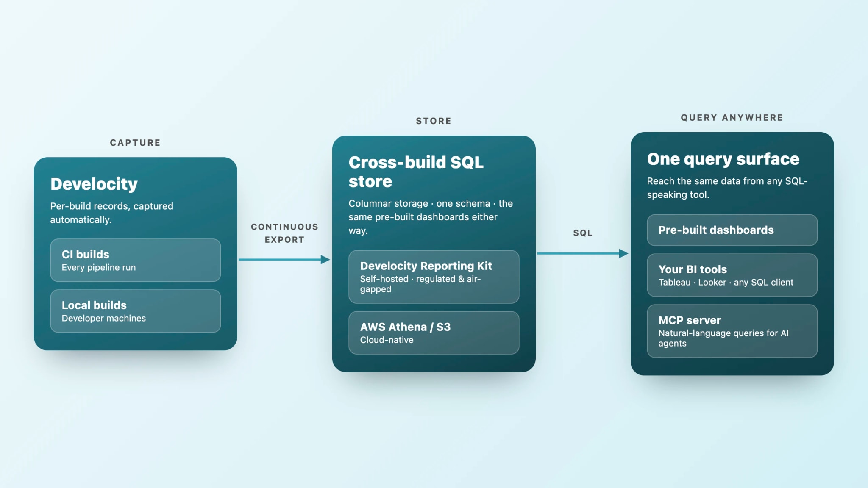Click the STORE label
This screenshot has width=868, height=488.
[x=434, y=121]
